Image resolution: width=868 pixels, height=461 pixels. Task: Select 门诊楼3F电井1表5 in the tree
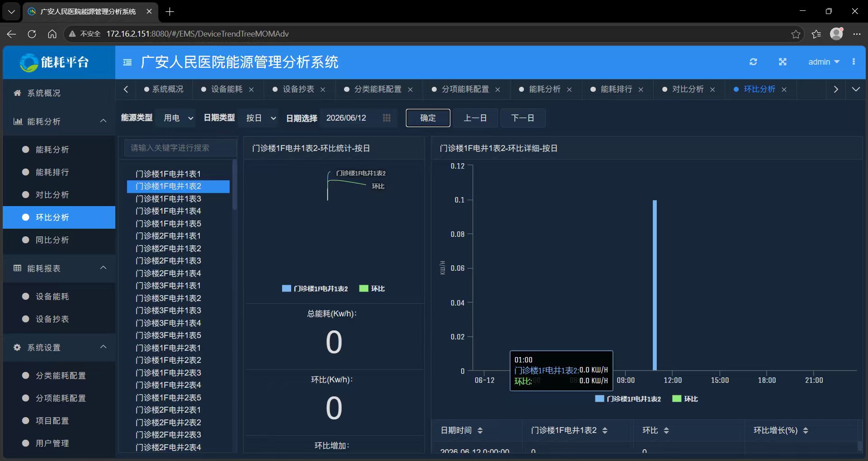click(168, 335)
